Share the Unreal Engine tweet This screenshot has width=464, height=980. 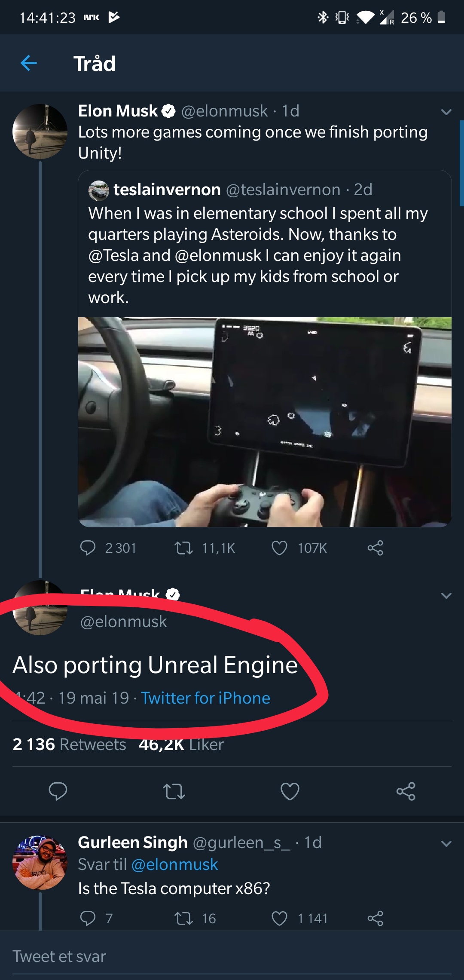point(406,791)
